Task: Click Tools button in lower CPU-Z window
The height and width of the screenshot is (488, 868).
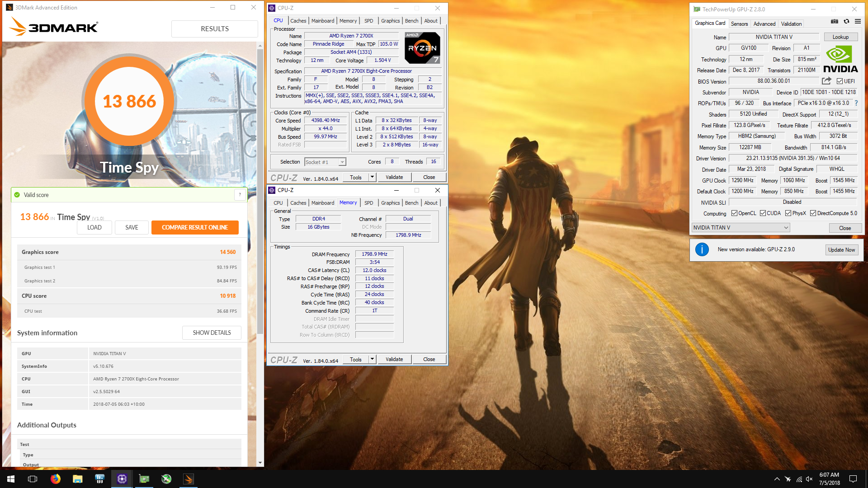Action: click(355, 359)
